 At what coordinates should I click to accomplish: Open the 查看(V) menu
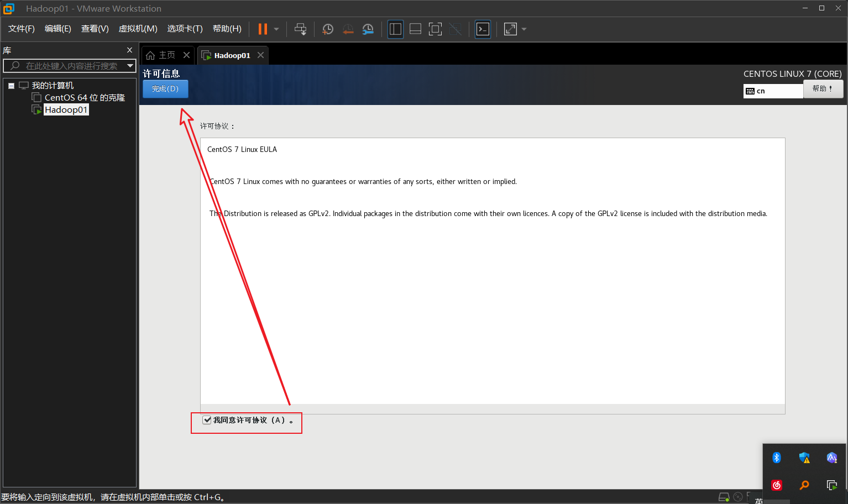click(95, 29)
